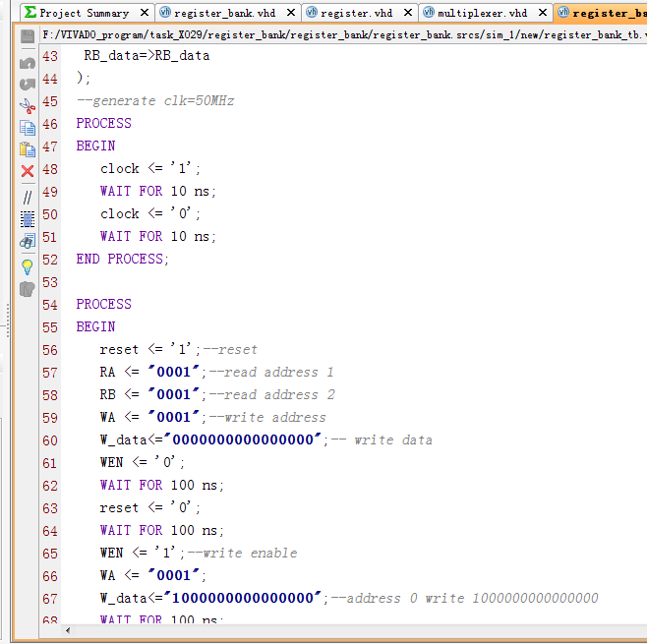
Task: Click the PROCESS keyword on line 54
Action: (x=103, y=305)
